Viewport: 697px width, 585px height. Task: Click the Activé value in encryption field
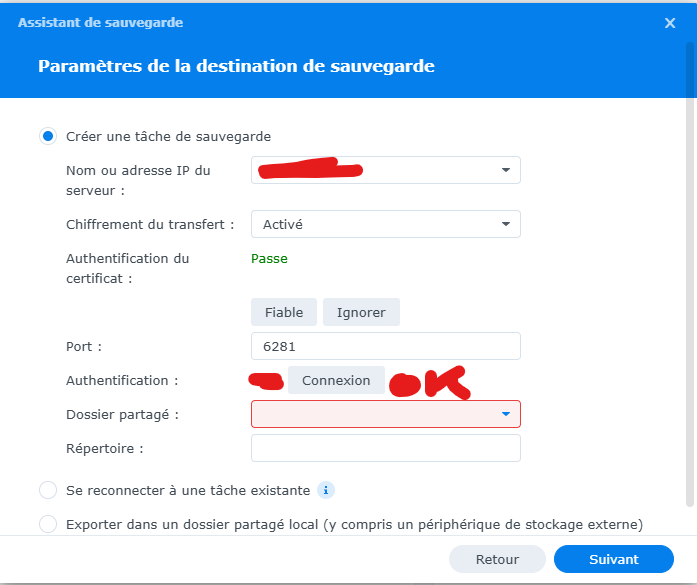click(283, 224)
